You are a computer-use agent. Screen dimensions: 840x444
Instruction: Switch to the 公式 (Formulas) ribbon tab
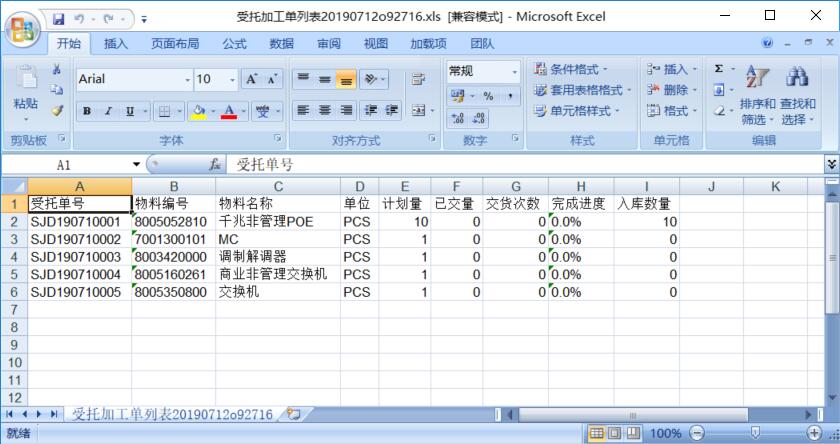(234, 43)
